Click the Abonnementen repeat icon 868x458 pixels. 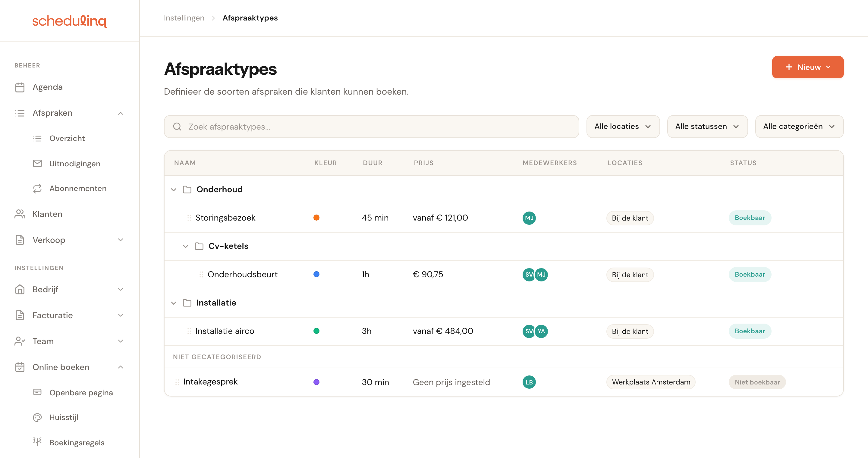(37, 188)
